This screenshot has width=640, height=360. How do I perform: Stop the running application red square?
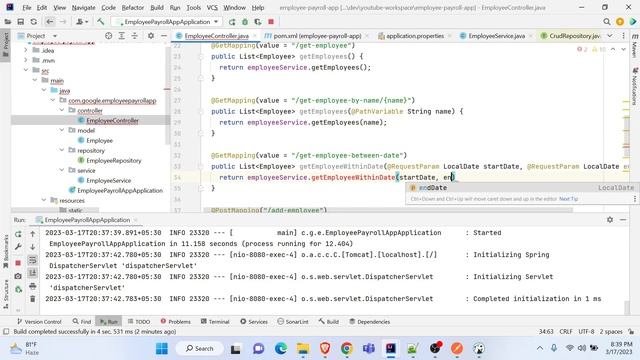coord(271,22)
